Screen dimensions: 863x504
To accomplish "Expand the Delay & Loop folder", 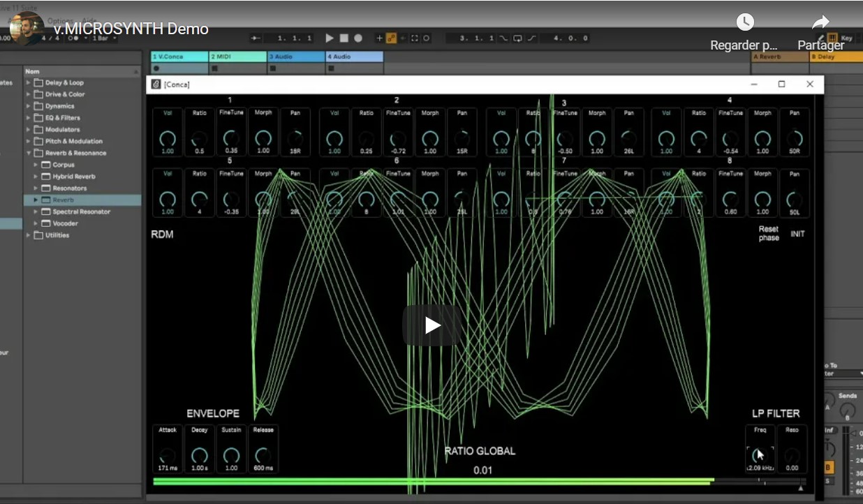I will click(x=29, y=82).
